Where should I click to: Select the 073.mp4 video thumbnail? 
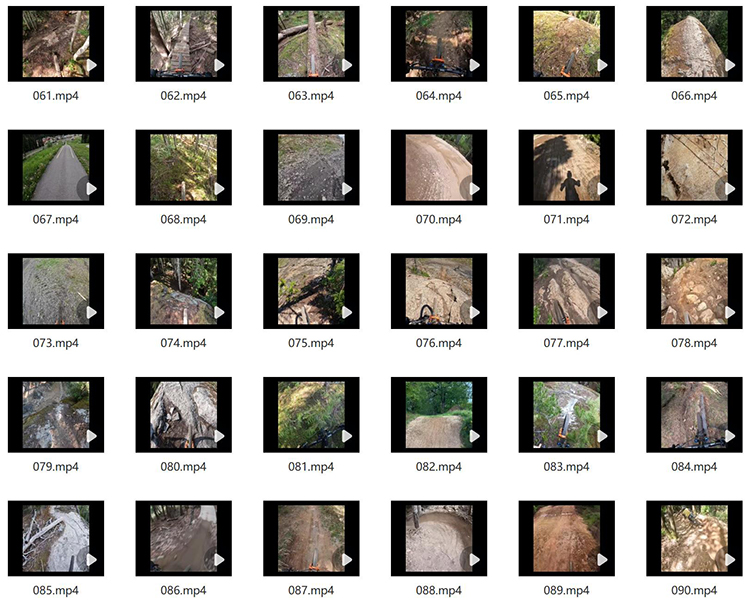coord(56,291)
